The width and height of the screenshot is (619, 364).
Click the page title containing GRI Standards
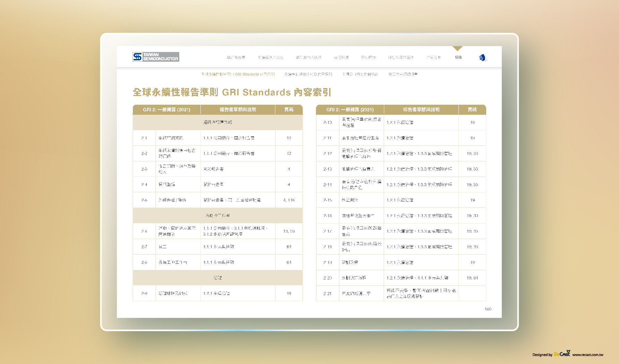coord(232,92)
